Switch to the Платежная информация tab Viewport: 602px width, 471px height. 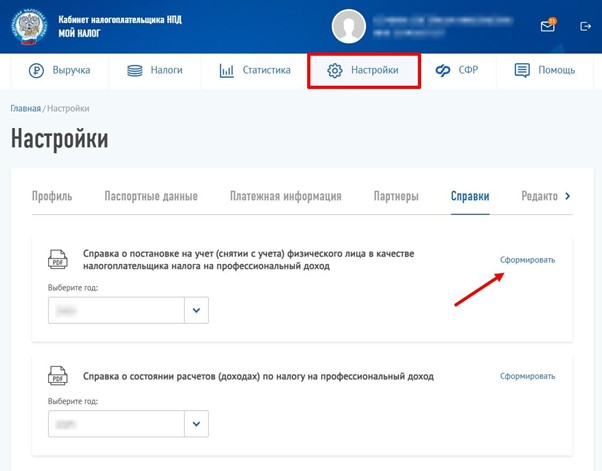point(285,196)
